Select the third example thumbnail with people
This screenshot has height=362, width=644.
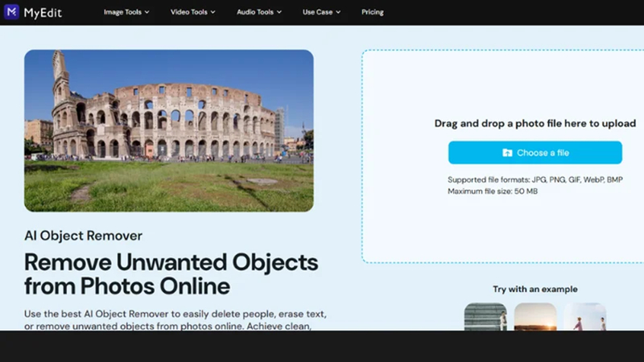[x=585, y=317]
